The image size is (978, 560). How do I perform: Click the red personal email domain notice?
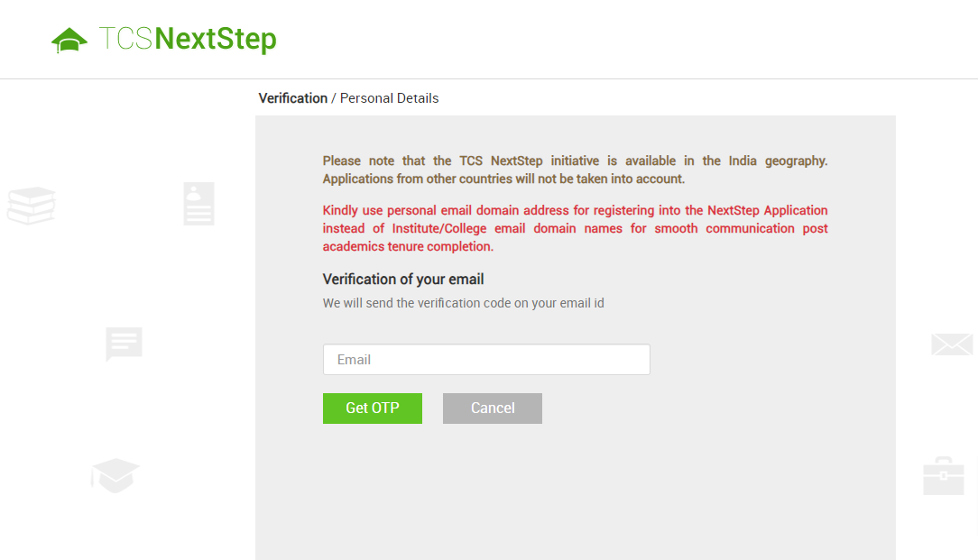coord(575,228)
